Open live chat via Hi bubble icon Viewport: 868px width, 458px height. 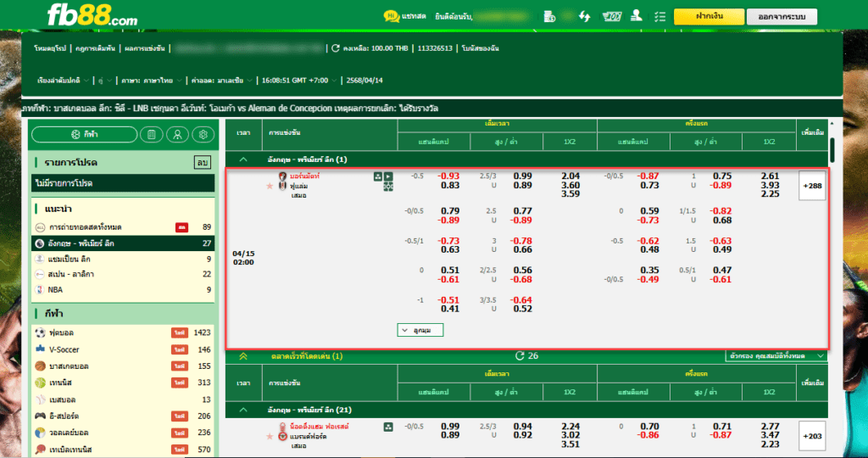pos(392,17)
